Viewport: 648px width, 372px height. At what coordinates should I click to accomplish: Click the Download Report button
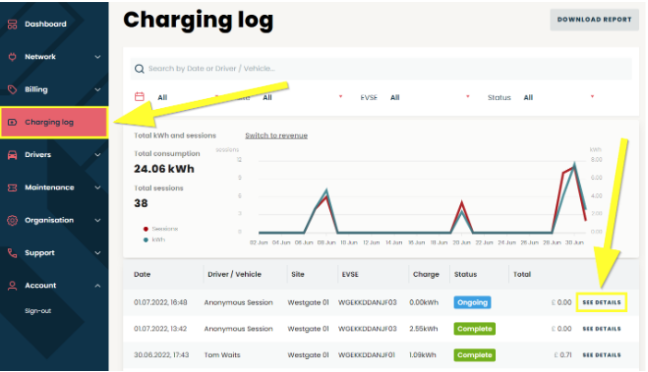click(x=594, y=19)
